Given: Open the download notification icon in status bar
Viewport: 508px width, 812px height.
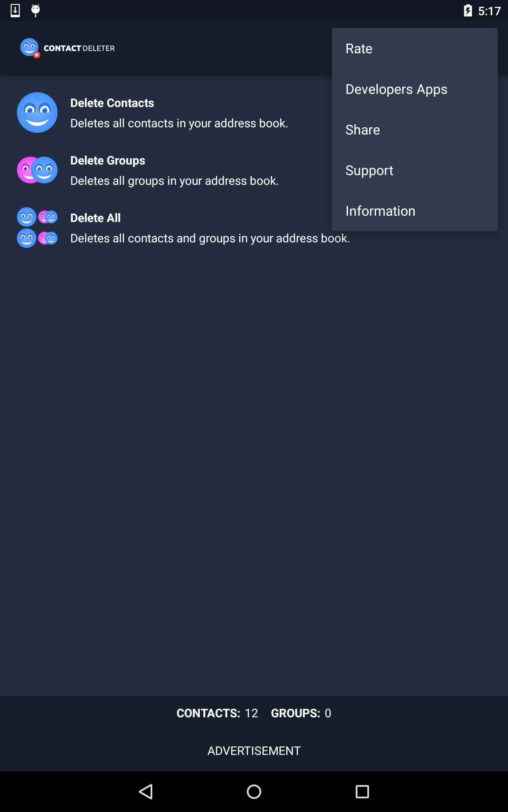Looking at the screenshot, I should coord(15,11).
